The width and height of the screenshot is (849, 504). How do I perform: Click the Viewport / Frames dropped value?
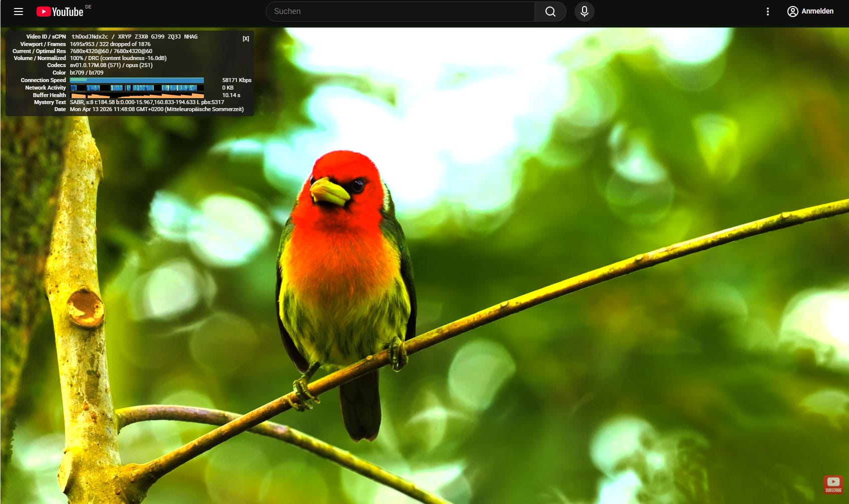(110, 44)
